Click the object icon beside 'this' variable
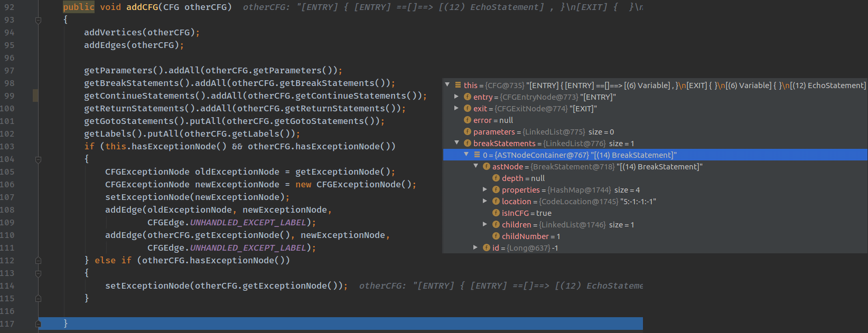This screenshot has height=333, width=868. pos(458,85)
